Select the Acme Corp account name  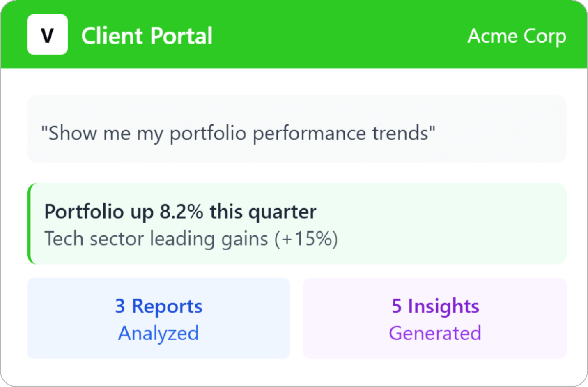(517, 36)
